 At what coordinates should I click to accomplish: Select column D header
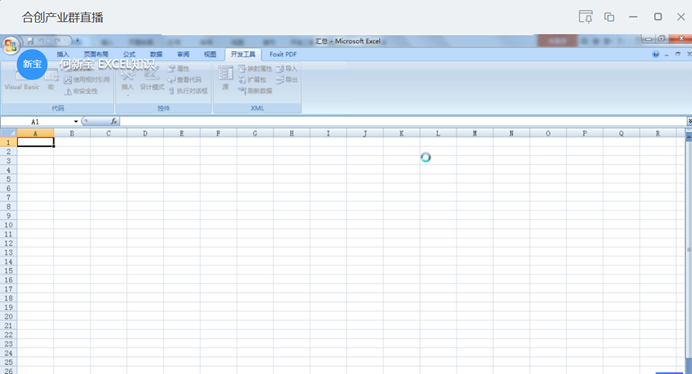(x=145, y=133)
